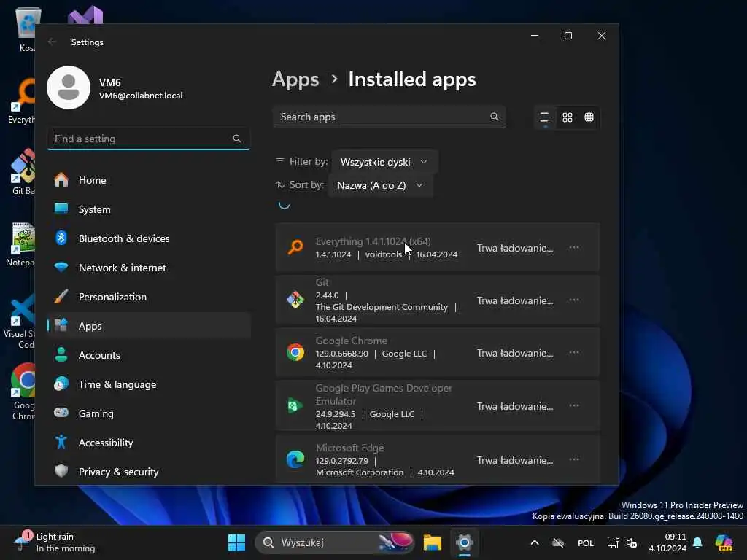This screenshot has width=747, height=560.
Task: Open the Windows Start menu
Action: [236, 542]
